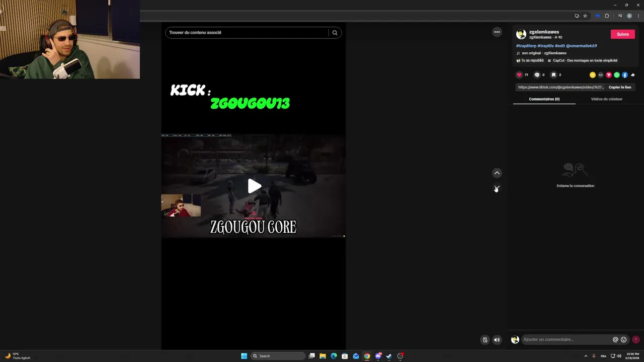Open Google Chrome from the taskbar

[x=367, y=356]
